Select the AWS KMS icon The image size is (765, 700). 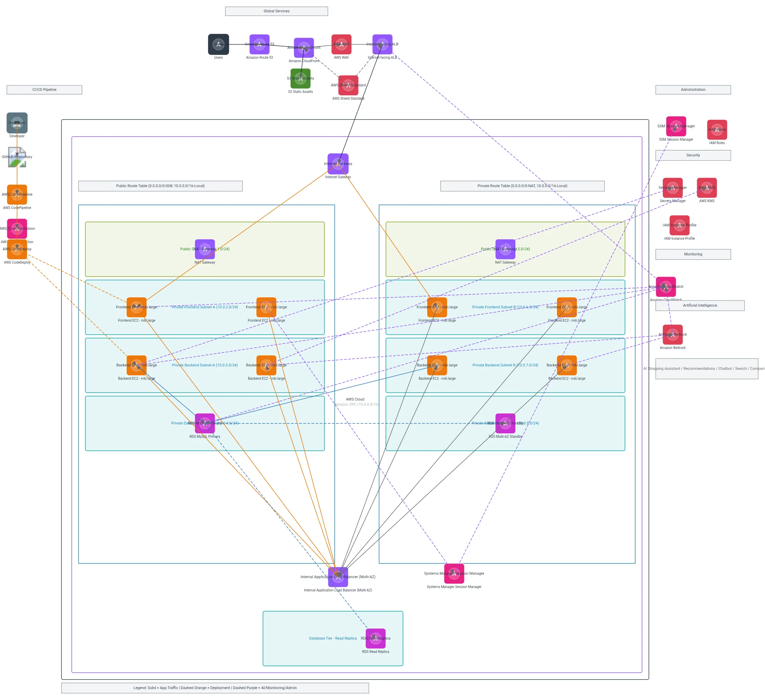[707, 187]
